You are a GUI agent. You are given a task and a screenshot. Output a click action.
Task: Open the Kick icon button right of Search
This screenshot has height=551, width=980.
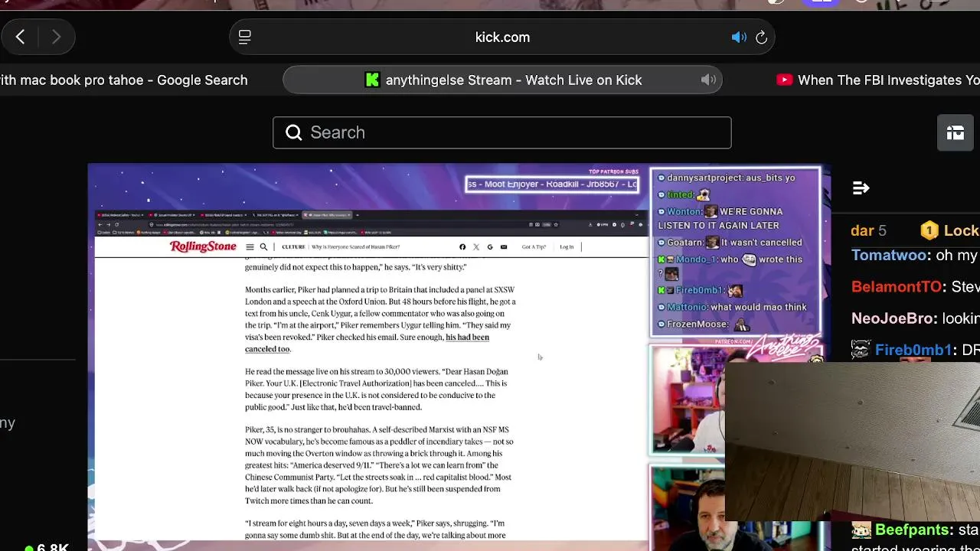tap(955, 132)
